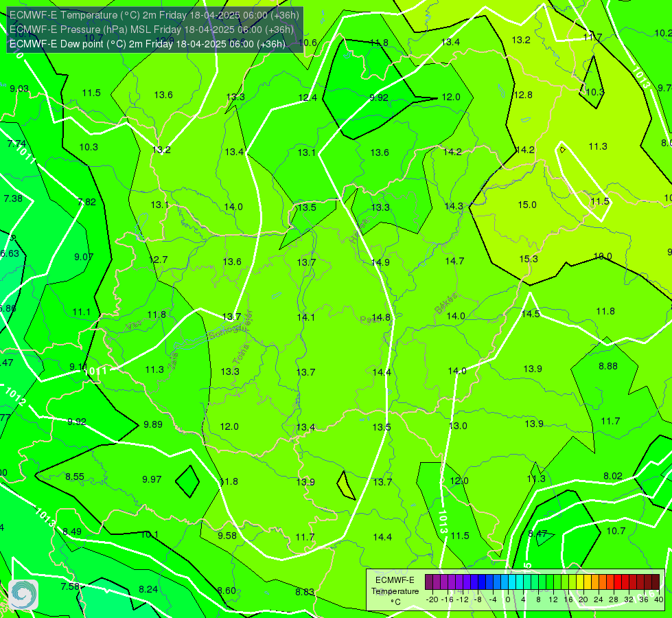672x618 pixels.
Task: Click the legend title 'ECMWF-E Temperature °C'
Action: click(395, 591)
